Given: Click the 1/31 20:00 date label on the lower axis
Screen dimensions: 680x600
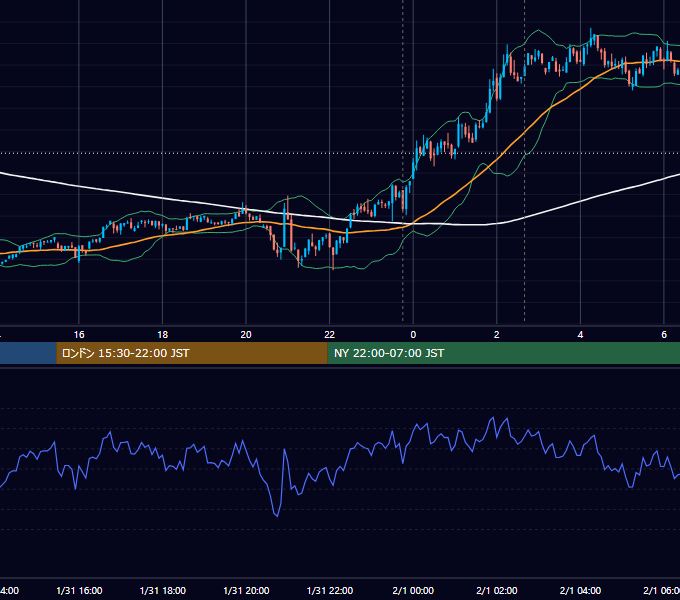Looking at the screenshot, I should (x=246, y=590).
